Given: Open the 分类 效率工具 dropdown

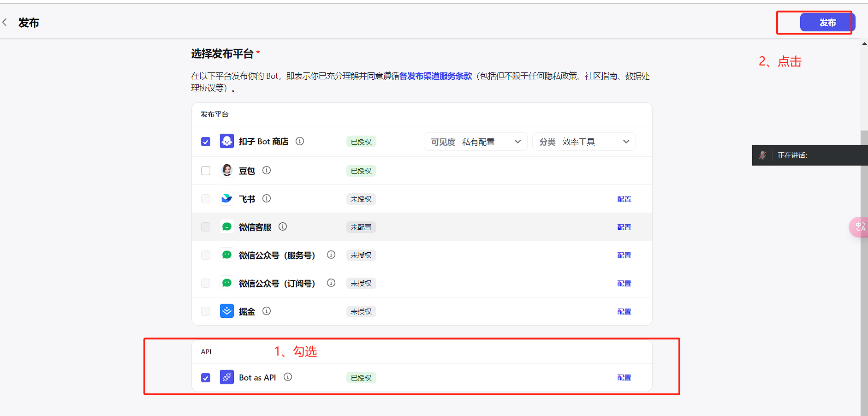Looking at the screenshot, I should (x=584, y=142).
